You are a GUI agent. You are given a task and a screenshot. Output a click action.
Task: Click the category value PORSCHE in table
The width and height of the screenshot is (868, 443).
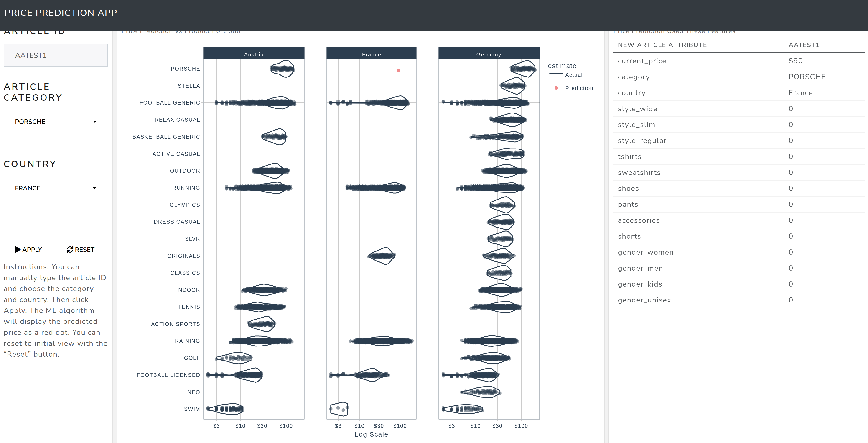[x=807, y=77]
